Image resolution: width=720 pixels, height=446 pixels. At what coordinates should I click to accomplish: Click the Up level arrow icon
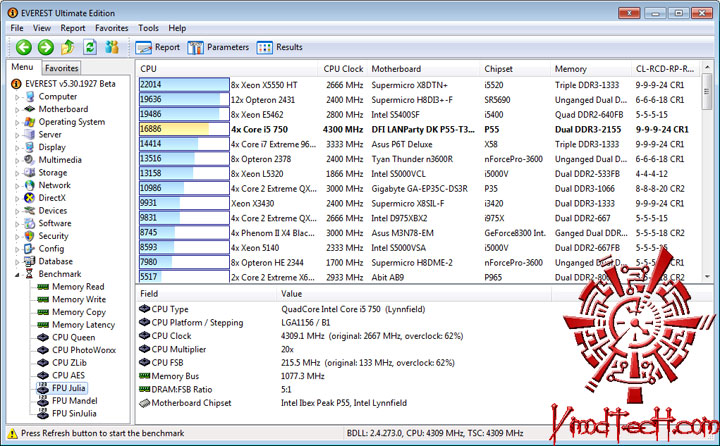tap(68, 47)
